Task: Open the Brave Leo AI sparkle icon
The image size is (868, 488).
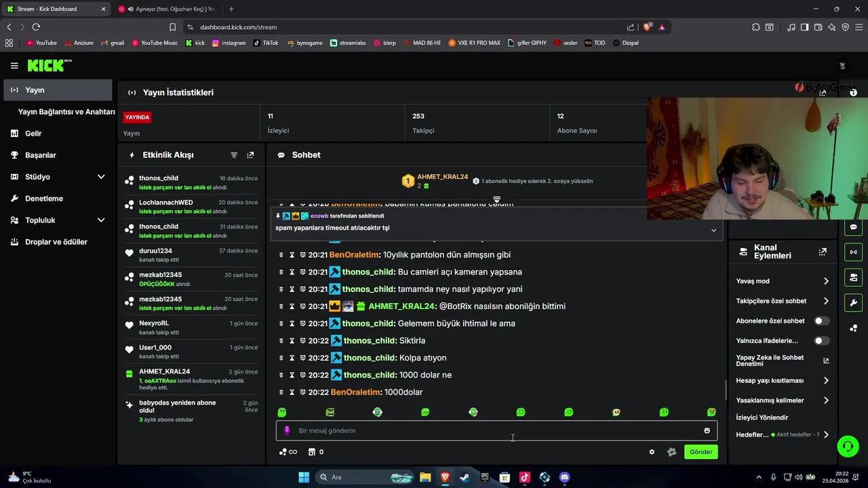Action: (831, 27)
